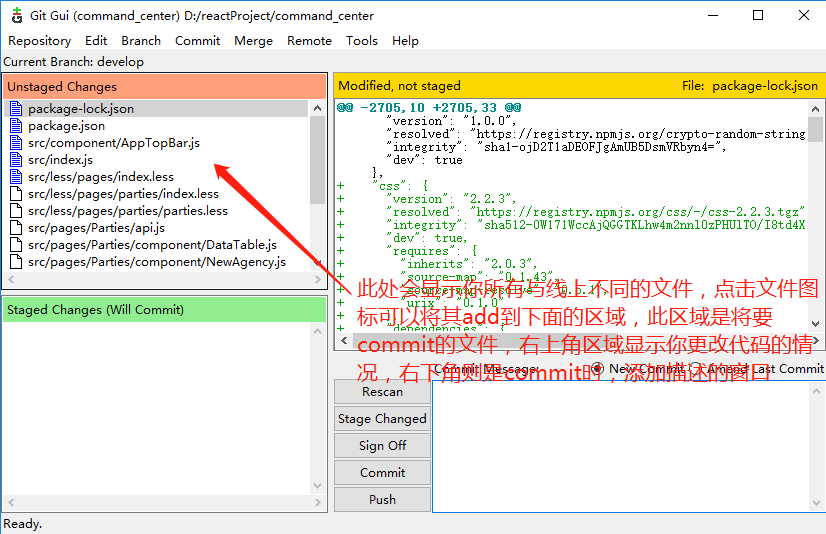Click the Staged Changes (Will Commit) header
This screenshot has width=826, height=534.
[x=164, y=310]
